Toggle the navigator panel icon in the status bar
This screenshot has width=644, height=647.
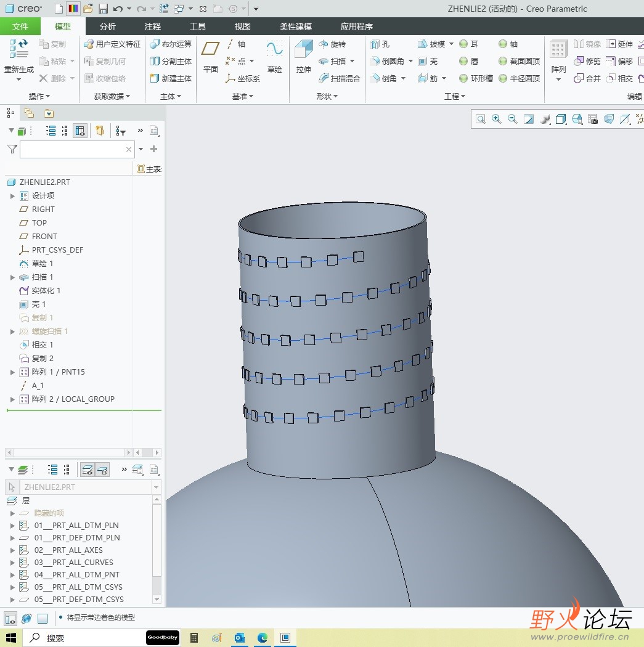click(x=10, y=619)
